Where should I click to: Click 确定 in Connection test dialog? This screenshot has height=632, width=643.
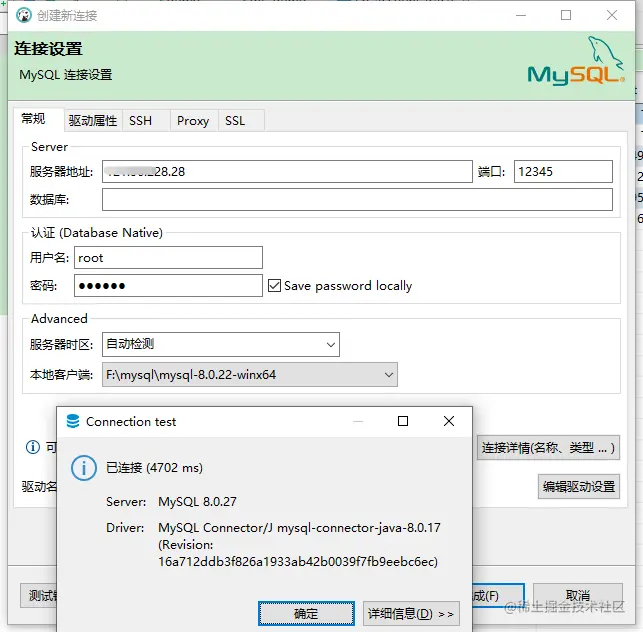(x=306, y=614)
